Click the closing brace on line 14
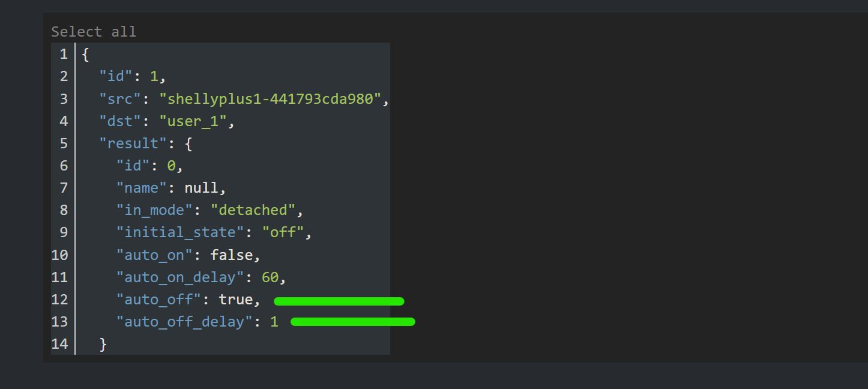Image resolution: width=868 pixels, height=389 pixels. click(103, 344)
